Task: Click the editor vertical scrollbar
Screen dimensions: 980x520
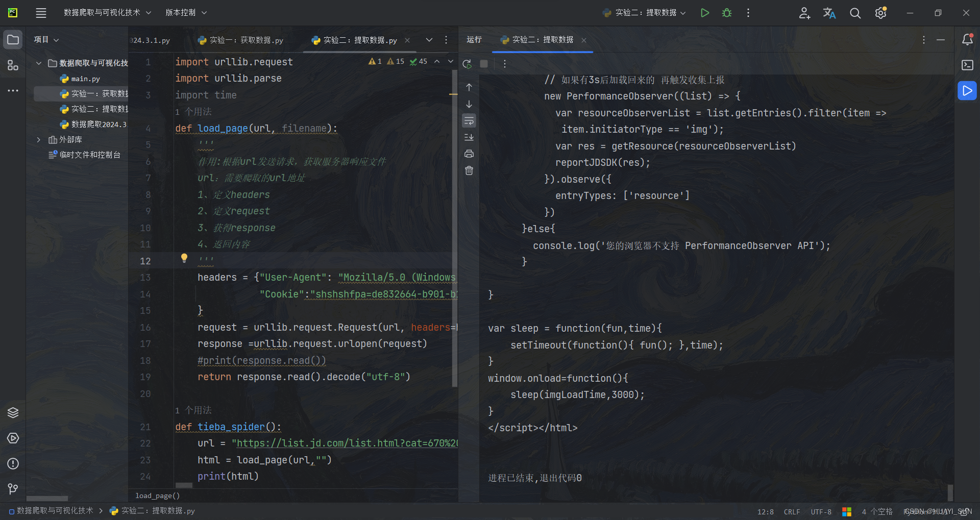Action: coord(454,229)
